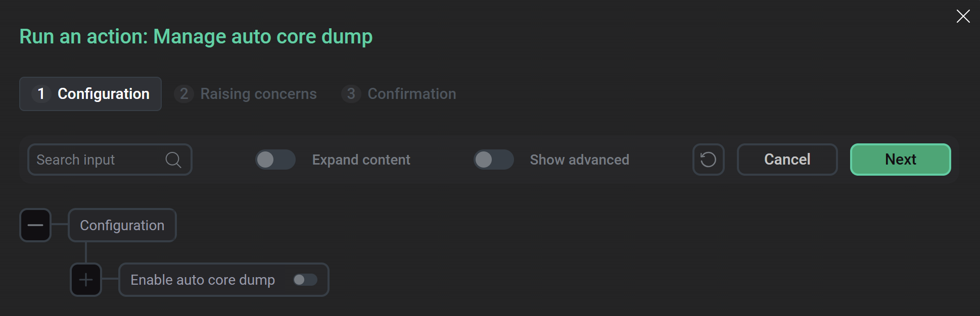Select the Configuration tree node label
This screenshot has width=980, height=316.
coord(122,225)
